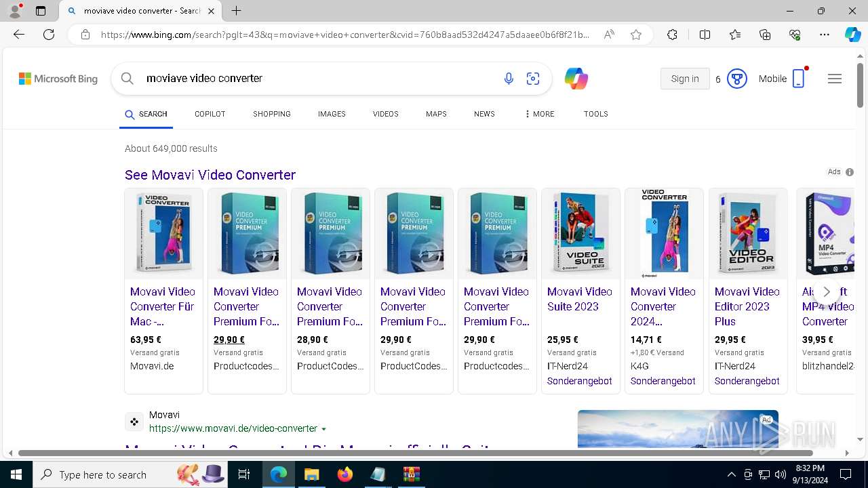Open Movavi Video Editor 2023 Plus link
Screen dimensions: 868x488
click(x=747, y=306)
